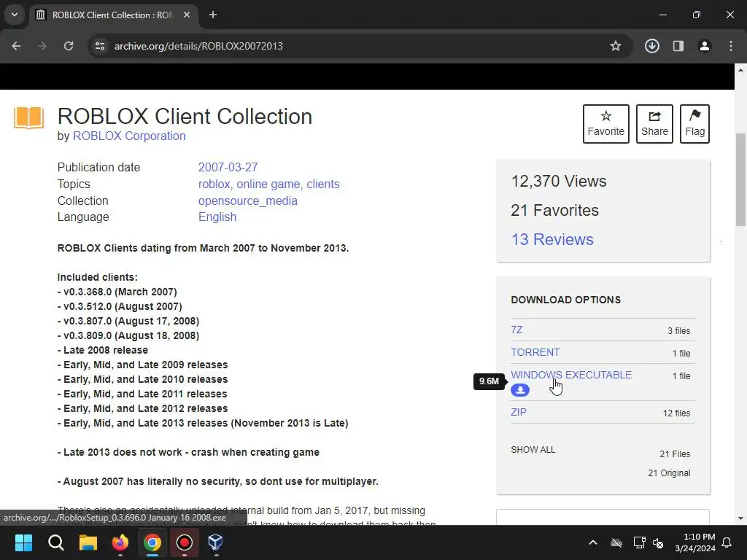This screenshot has width=747, height=560.
Task: Open the English language link
Action: coord(217,217)
